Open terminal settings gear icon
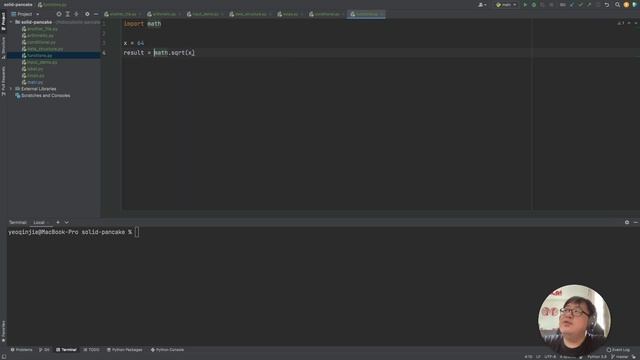This screenshot has height=360, width=640. (x=627, y=222)
